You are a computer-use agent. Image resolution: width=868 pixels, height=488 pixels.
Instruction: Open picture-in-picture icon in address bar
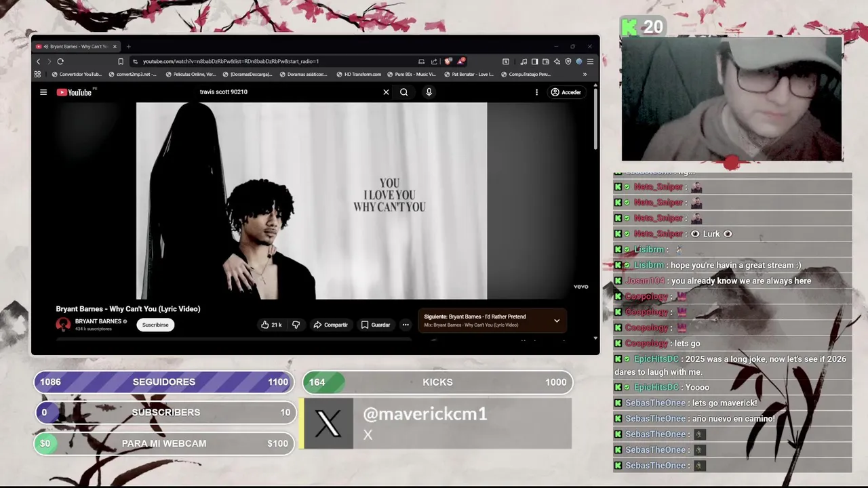point(421,61)
